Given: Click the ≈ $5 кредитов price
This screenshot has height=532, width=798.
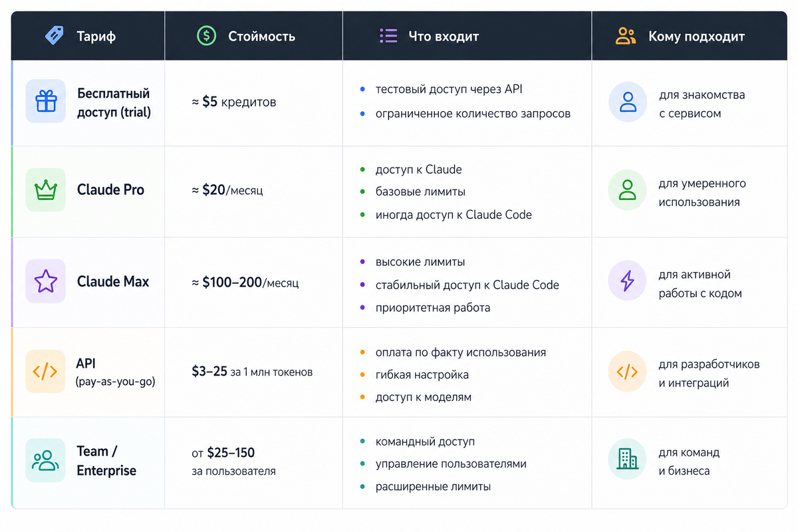Looking at the screenshot, I should click(x=234, y=102).
